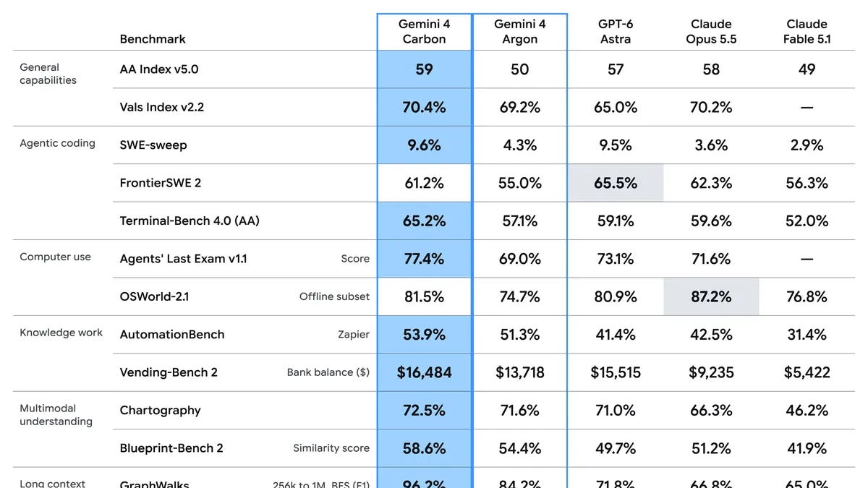Select the Chartography benchmark label
The width and height of the screenshot is (868, 488).
[161, 411]
